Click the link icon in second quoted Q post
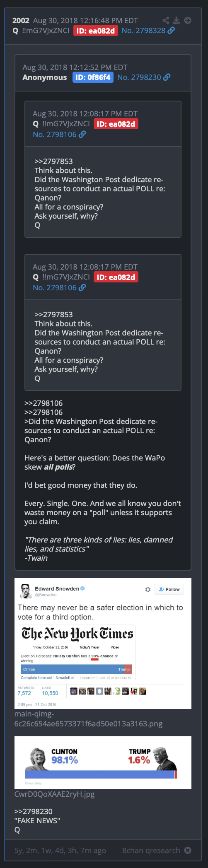Image resolution: width=208 pixels, height=868 pixels. tap(82, 287)
